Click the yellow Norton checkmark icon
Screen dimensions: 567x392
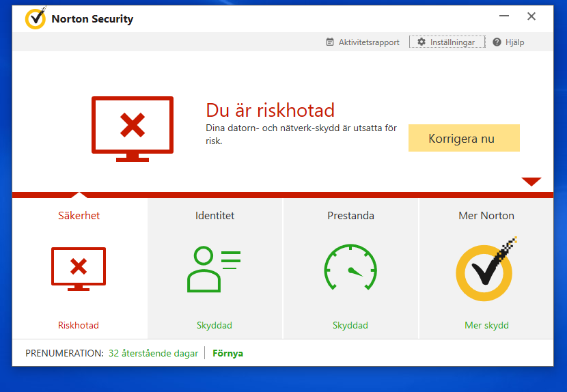486,270
